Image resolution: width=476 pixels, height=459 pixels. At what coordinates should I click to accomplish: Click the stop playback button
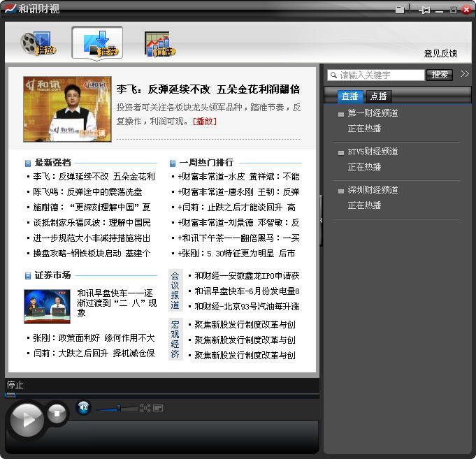[57, 413]
